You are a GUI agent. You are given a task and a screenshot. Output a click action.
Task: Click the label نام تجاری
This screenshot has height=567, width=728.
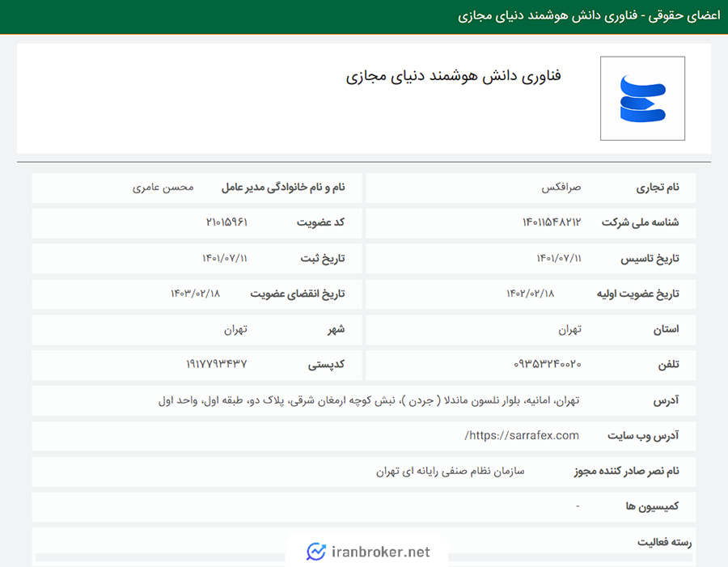(x=658, y=188)
